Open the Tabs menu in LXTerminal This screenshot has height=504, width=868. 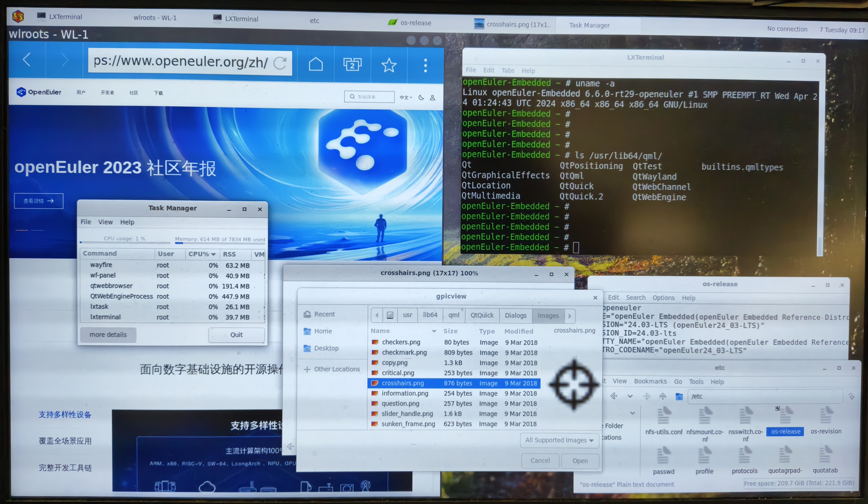coord(508,70)
